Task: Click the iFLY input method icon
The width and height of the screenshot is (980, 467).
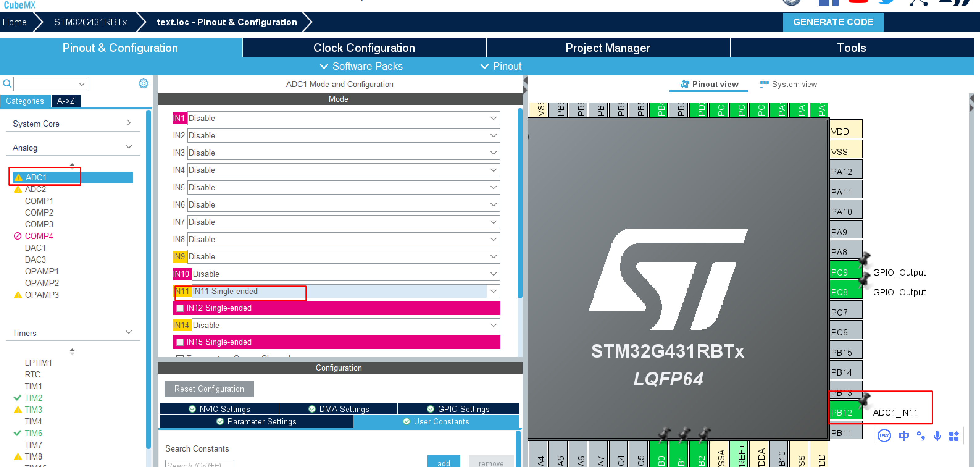Action: tap(884, 435)
